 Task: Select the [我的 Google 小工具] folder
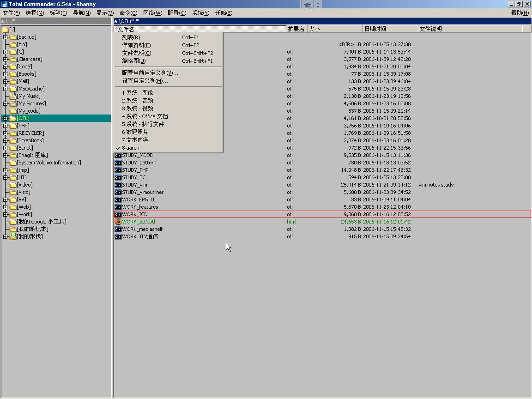[42, 222]
